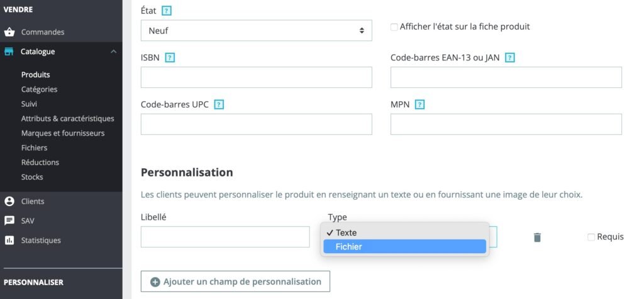644x299 pixels.
Task: Open the État dropdown showing Neuf
Action: pyautogui.click(x=257, y=30)
